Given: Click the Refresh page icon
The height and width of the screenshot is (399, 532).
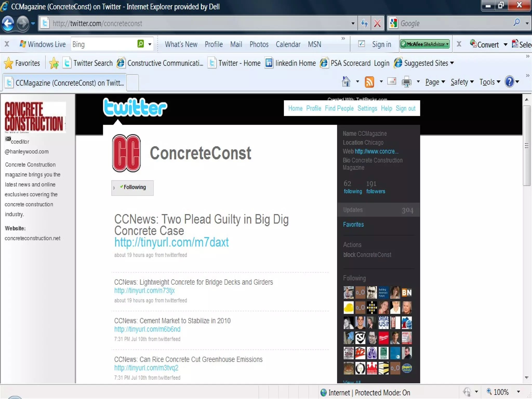Looking at the screenshot, I should point(364,24).
